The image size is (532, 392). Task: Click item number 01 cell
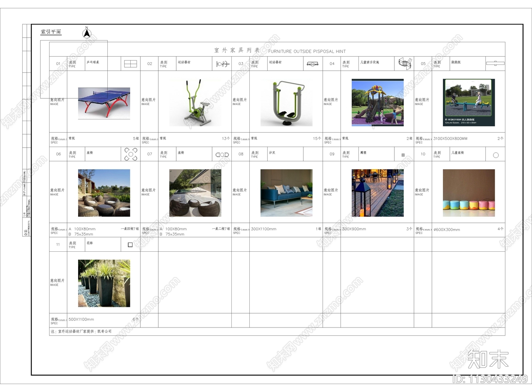pos(58,64)
